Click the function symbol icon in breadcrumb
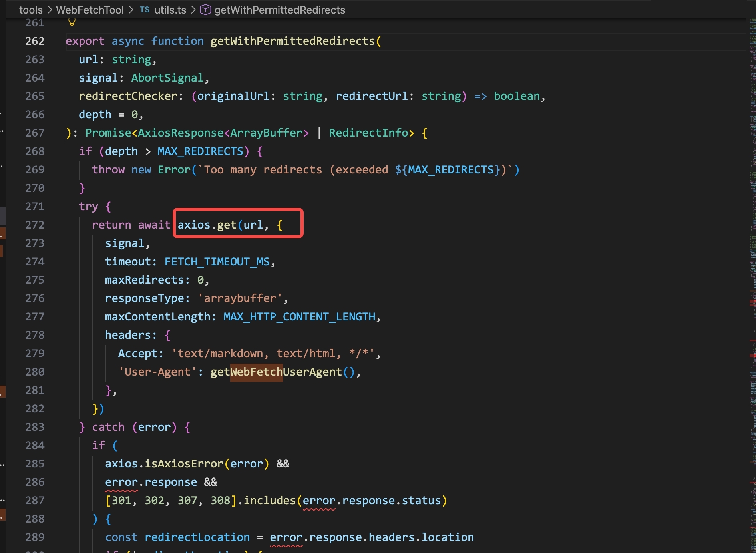The height and width of the screenshot is (553, 756). [x=205, y=10]
